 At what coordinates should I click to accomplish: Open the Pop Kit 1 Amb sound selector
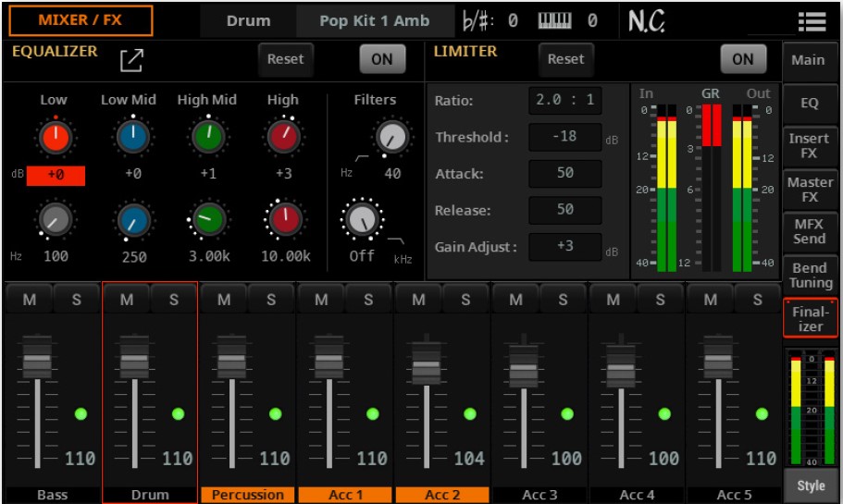pos(374,20)
